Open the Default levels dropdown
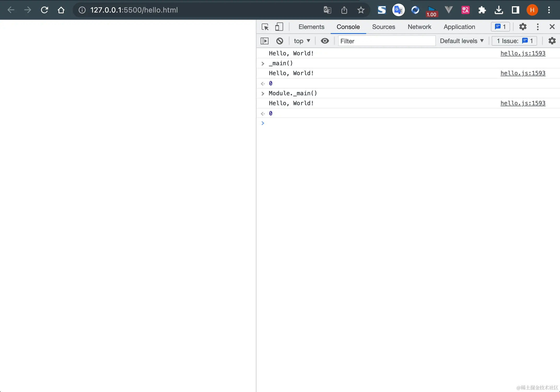 [462, 41]
